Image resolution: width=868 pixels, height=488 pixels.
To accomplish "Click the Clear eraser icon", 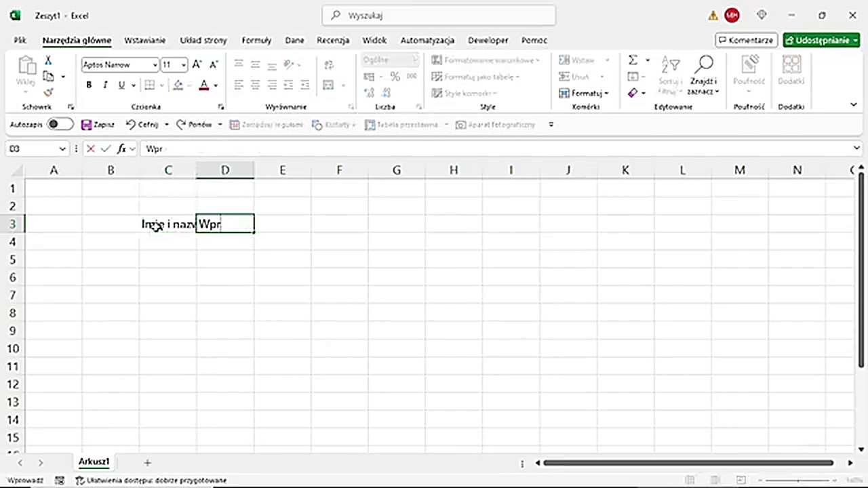I will pyautogui.click(x=633, y=93).
